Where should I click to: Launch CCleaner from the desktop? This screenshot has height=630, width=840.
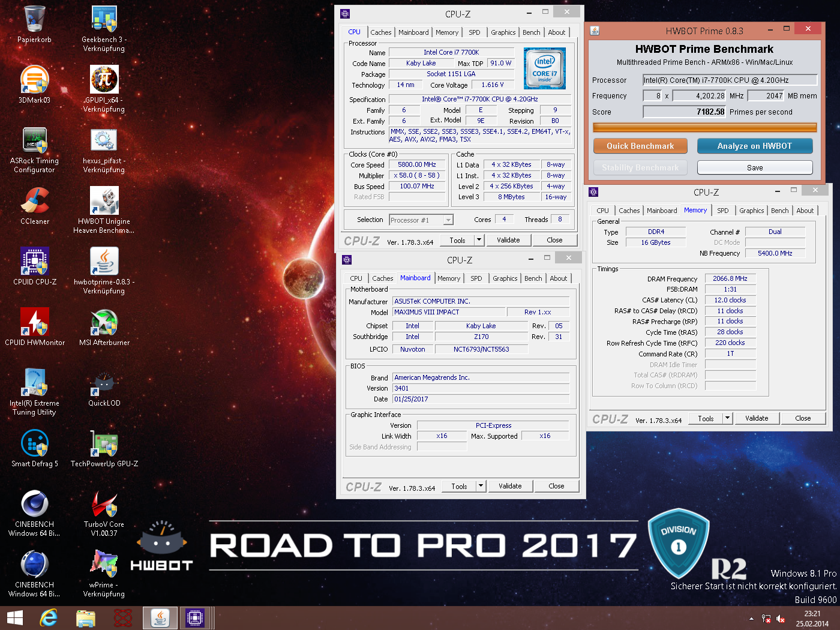35,201
